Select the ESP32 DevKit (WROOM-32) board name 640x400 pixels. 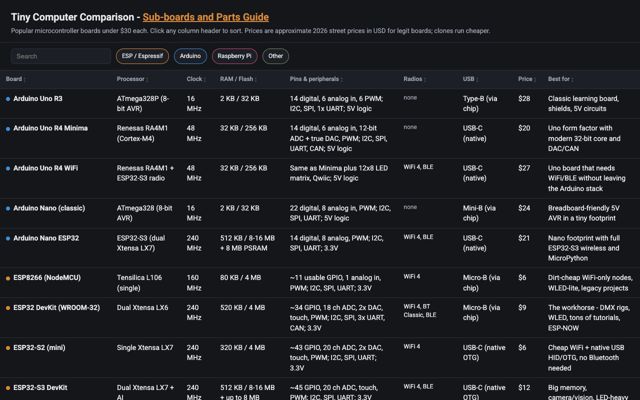(x=57, y=307)
